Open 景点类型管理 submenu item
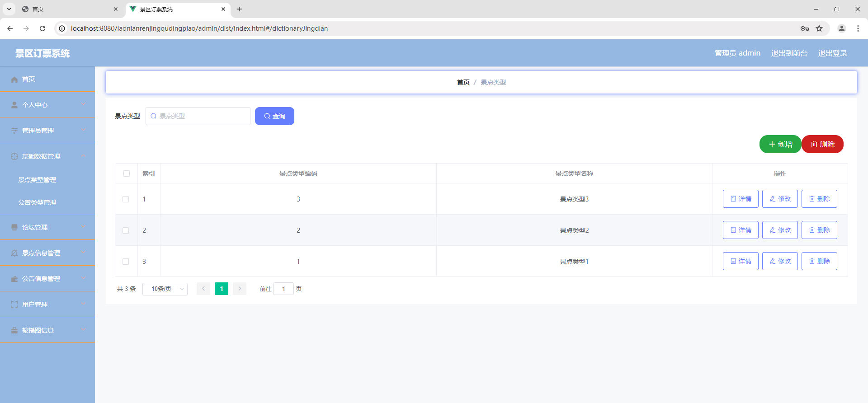868x403 pixels. [47, 180]
